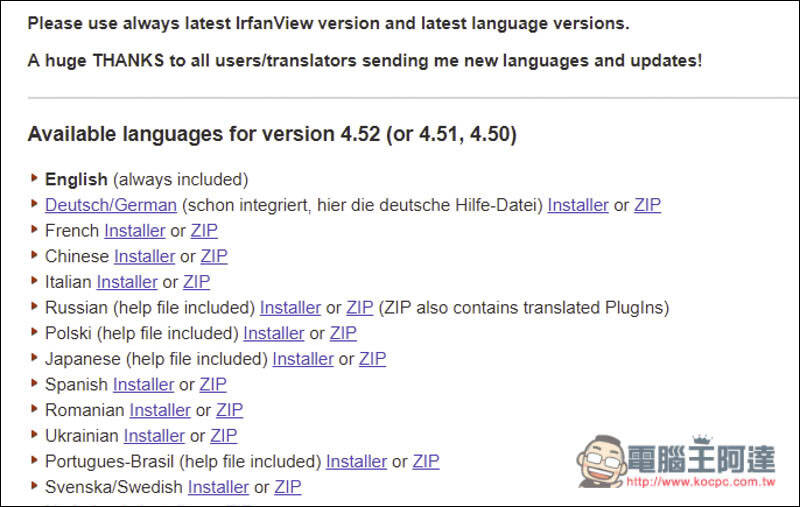
Task: Download the Russian ZIP
Action: (360, 308)
